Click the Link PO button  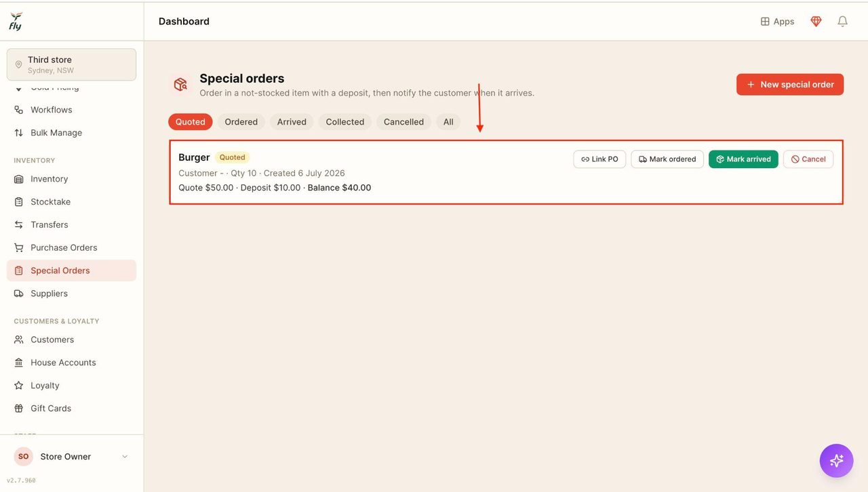[599, 159]
